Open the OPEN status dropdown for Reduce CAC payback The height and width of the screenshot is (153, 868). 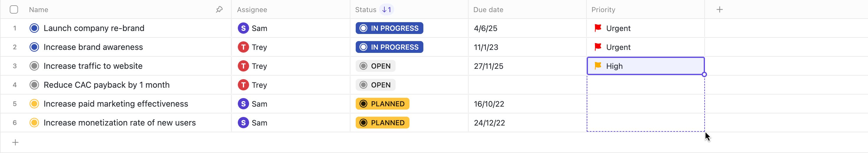point(376,85)
